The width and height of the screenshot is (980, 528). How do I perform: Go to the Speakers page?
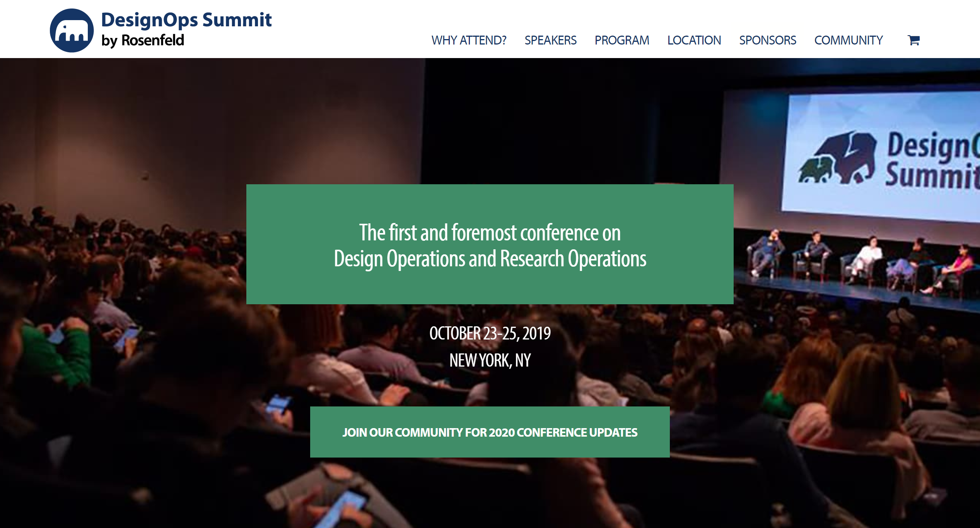click(x=550, y=40)
